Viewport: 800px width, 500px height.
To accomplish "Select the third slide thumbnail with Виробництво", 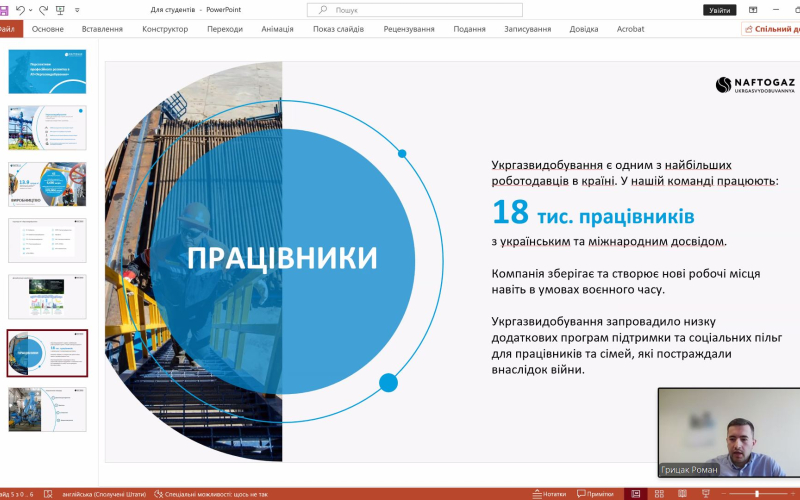I will tap(47, 184).
